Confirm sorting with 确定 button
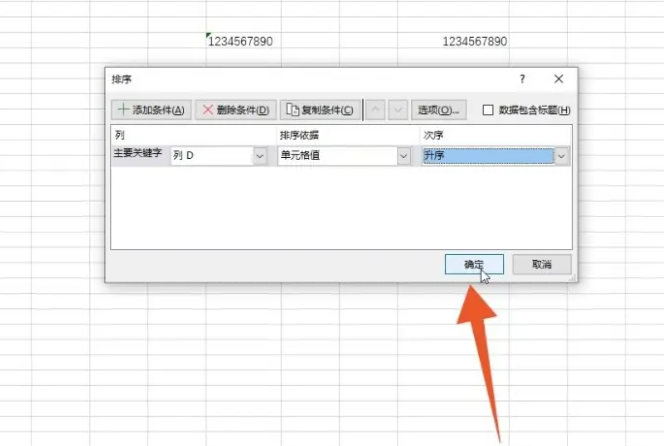 pos(474,264)
